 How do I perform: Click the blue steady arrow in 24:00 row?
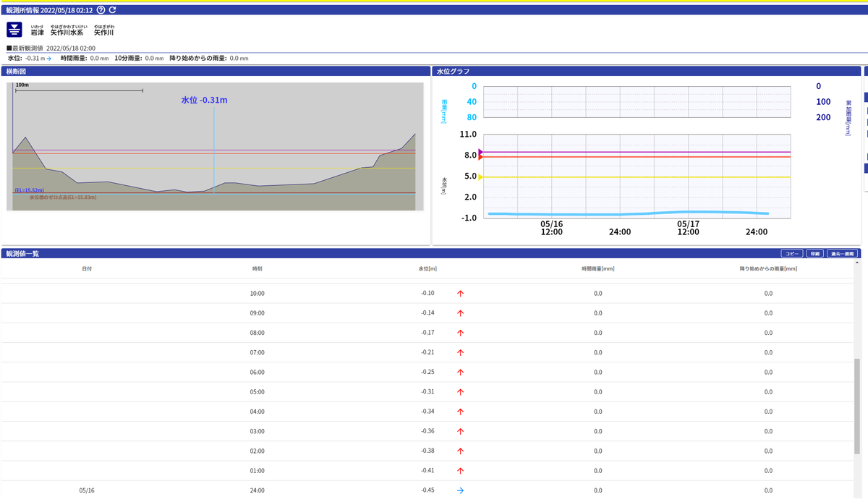pos(460,490)
